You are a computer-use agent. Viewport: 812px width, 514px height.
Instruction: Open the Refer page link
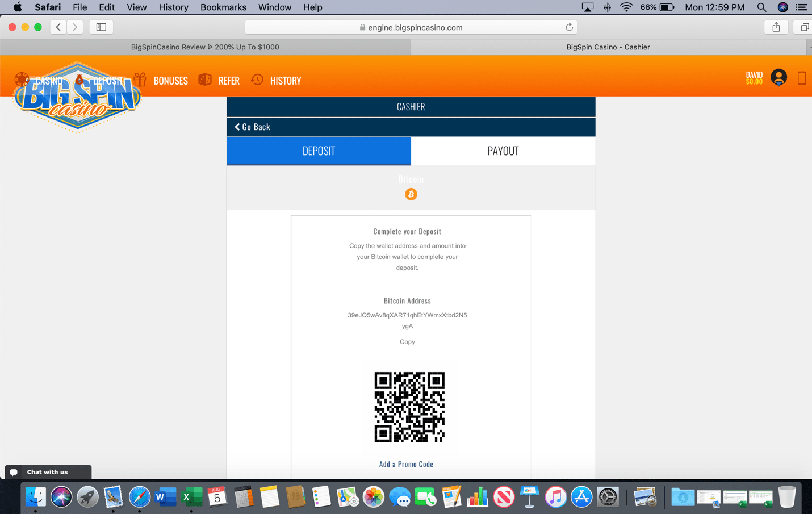point(229,81)
